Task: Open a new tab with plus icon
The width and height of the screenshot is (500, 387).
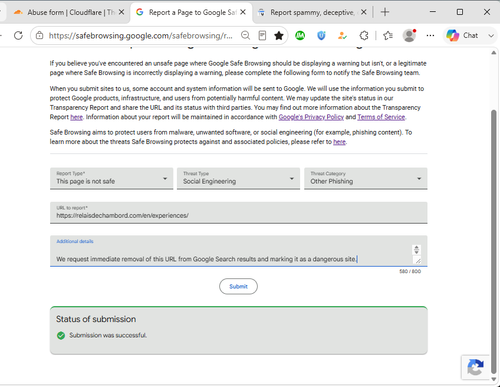Action: 385,12
